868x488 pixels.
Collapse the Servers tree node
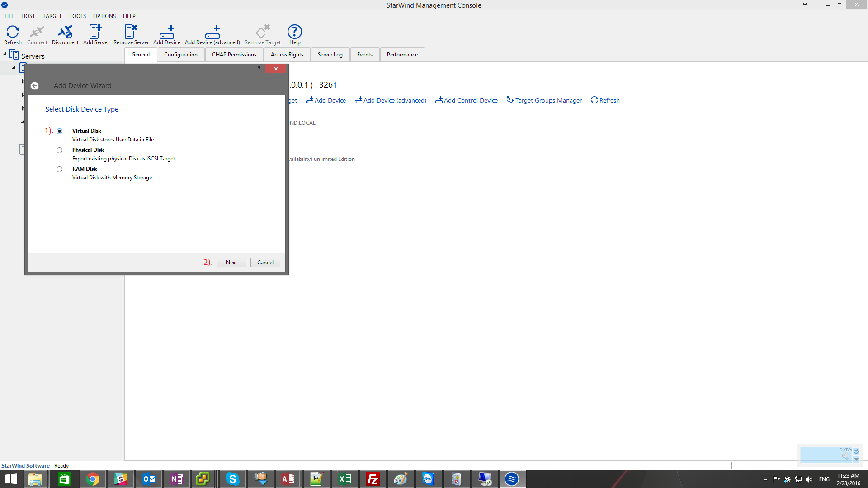5,54
